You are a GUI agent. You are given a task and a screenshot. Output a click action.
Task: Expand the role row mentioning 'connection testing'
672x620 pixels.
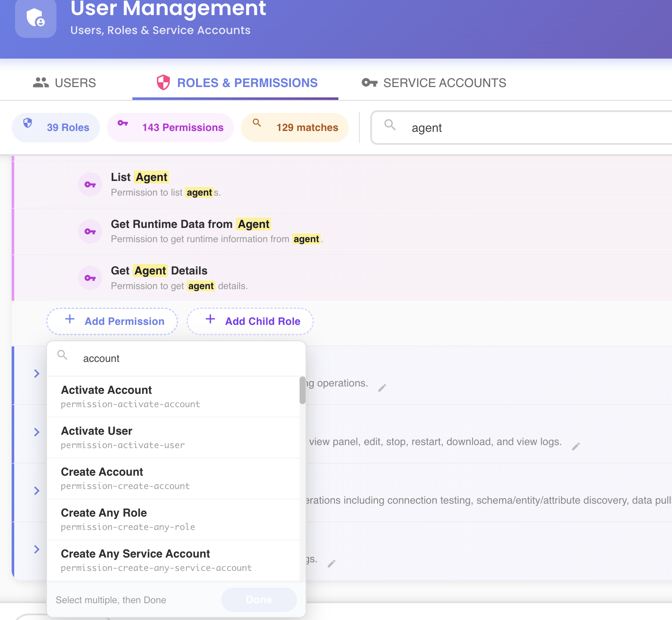click(x=37, y=491)
